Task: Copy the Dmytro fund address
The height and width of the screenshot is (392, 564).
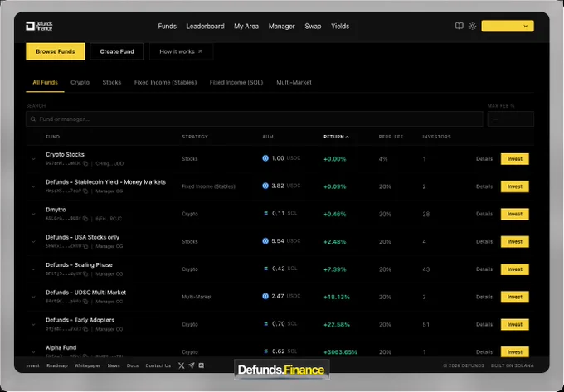Action: tap(85, 219)
